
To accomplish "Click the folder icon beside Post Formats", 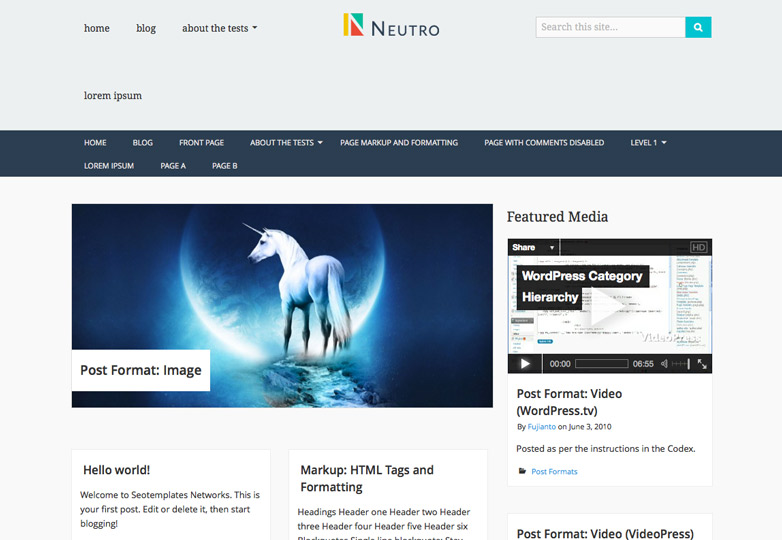I will (x=522, y=471).
